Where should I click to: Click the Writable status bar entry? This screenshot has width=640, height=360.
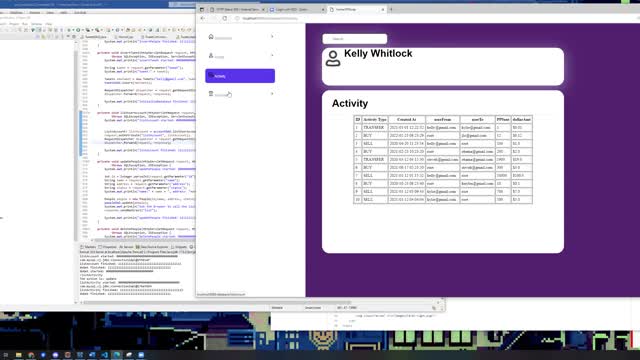[277, 308]
